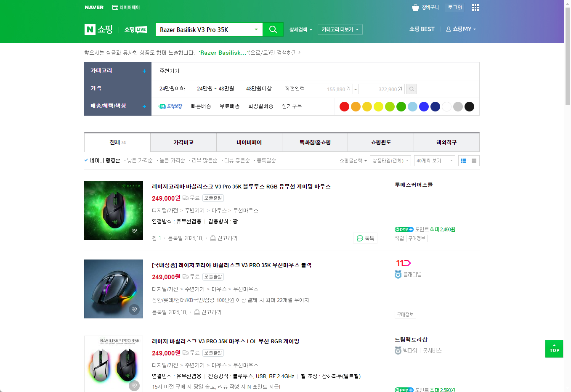Switch to the 해외직구 tab

[x=446, y=142]
